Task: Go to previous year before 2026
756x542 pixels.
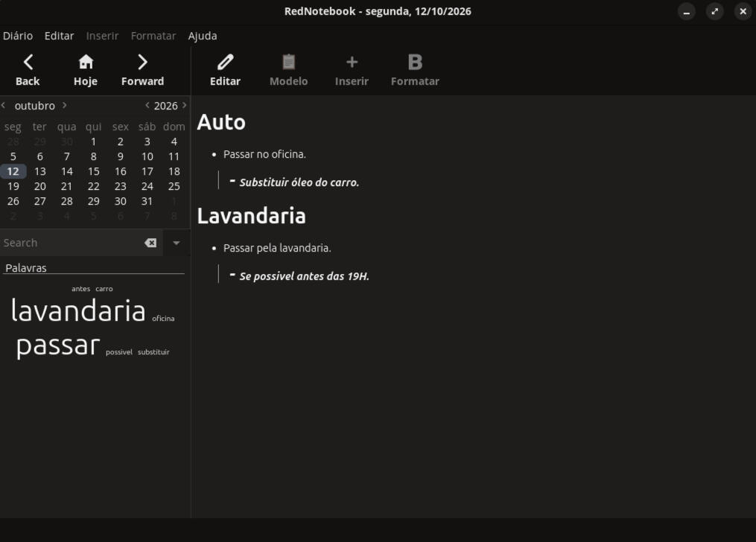Action: [x=147, y=105]
